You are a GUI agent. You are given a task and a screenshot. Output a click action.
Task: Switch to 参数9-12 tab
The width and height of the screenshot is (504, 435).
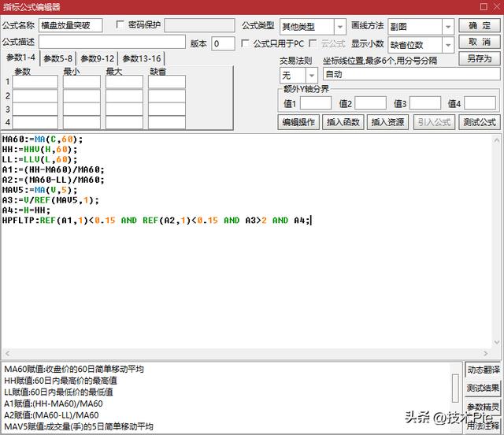[97, 58]
